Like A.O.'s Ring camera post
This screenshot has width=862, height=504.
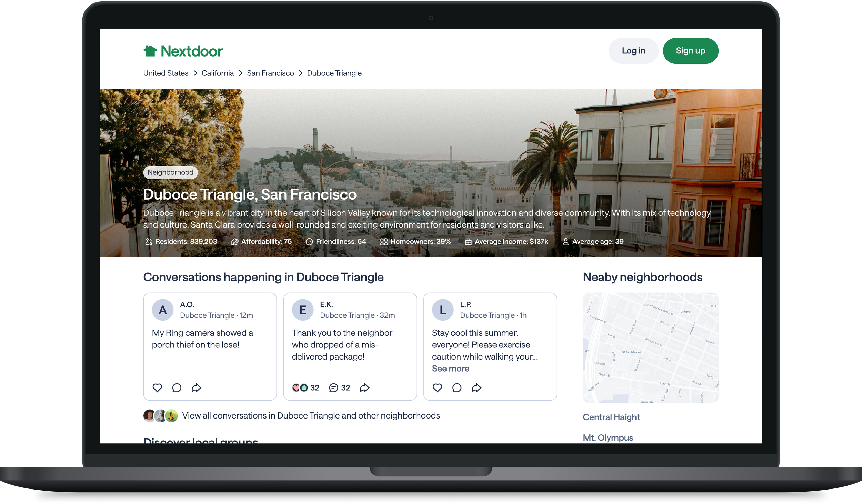(157, 388)
